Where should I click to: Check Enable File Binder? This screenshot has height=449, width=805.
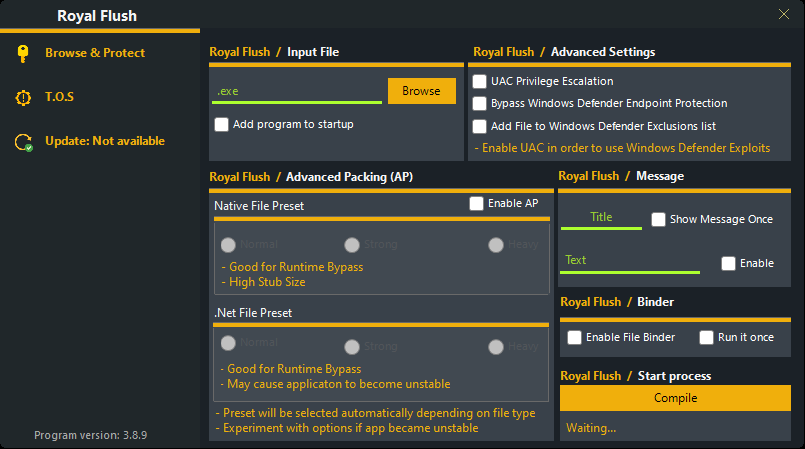tap(574, 337)
